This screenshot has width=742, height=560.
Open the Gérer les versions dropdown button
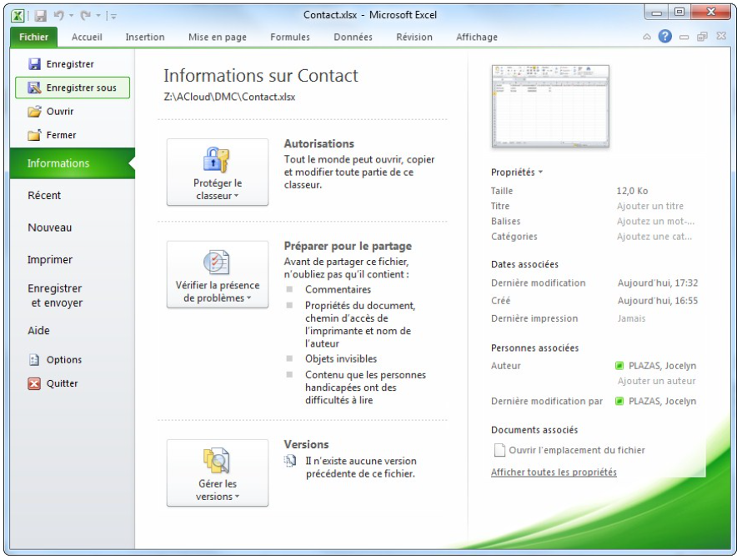point(218,473)
